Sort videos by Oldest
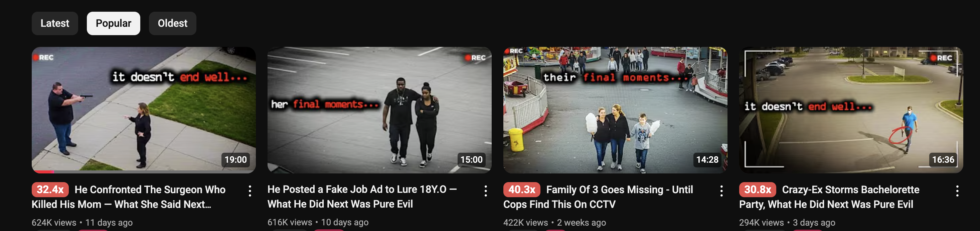Image resolution: width=980 pixels, height=231 pixels. (172, 23)
